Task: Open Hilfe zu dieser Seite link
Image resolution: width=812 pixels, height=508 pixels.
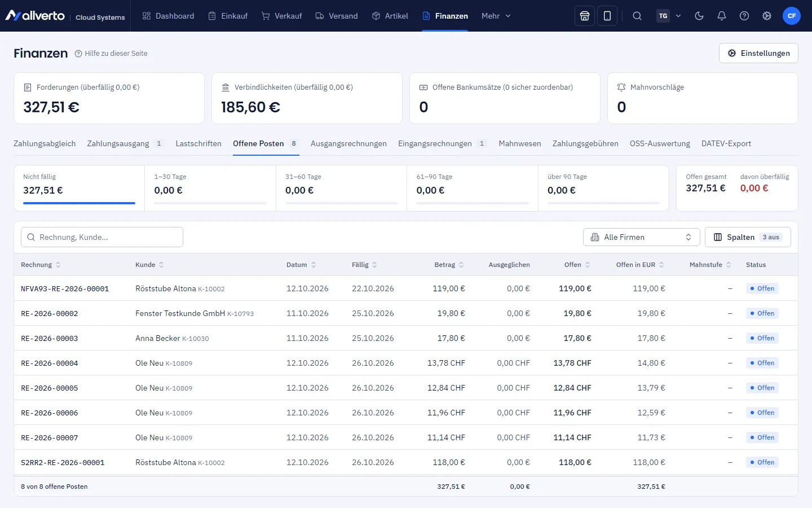Action: pos(111,54)
